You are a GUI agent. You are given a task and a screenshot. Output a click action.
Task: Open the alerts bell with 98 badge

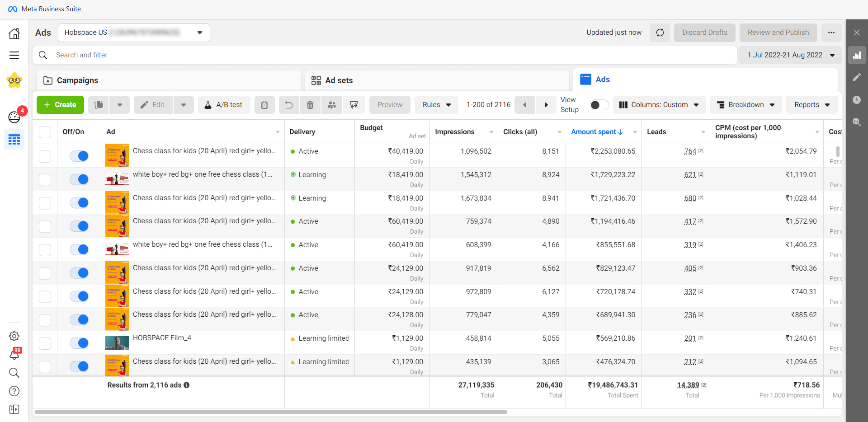click(x=14, y=355)
